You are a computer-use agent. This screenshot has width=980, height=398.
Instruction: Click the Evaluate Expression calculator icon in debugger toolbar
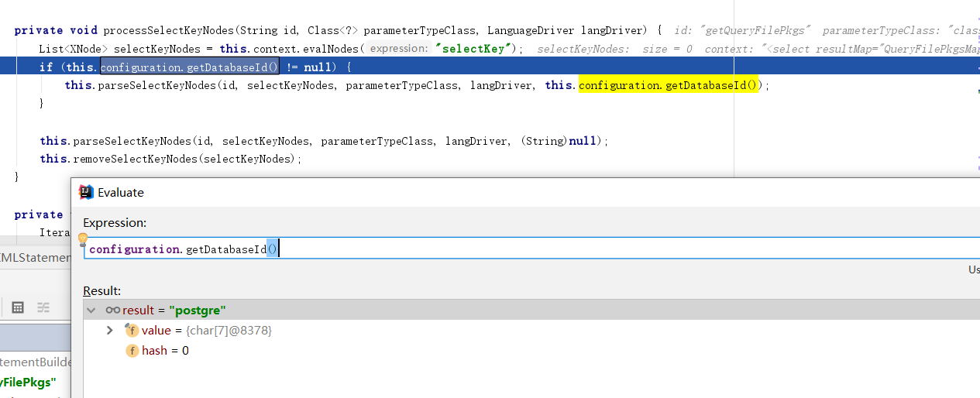(x=18, y=307)
